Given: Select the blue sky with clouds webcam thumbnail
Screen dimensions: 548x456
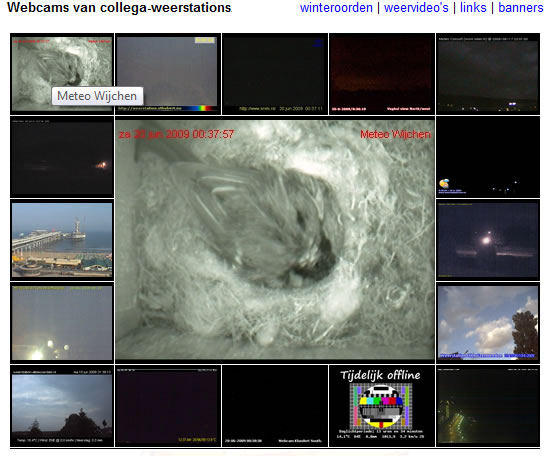Looking at the screenshot, I should point(488,323).
